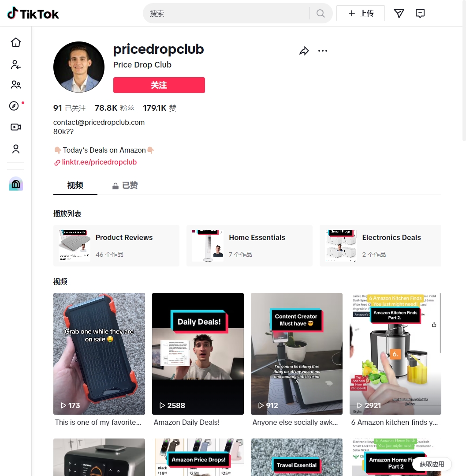Image resolution: width=466 pixels, height=476 pixels.
Task: Click the TikTok logo
Action: 33,13
